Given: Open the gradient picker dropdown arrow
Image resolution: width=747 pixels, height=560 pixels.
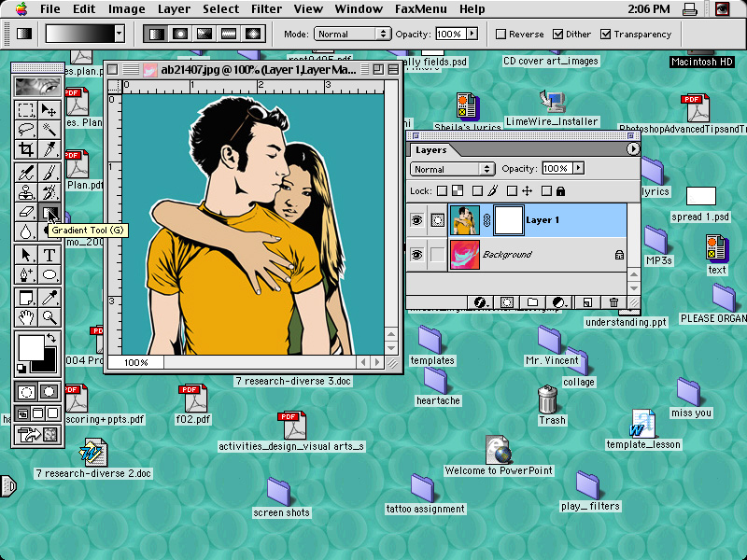Looking at the screenshot, I should 120,34.
